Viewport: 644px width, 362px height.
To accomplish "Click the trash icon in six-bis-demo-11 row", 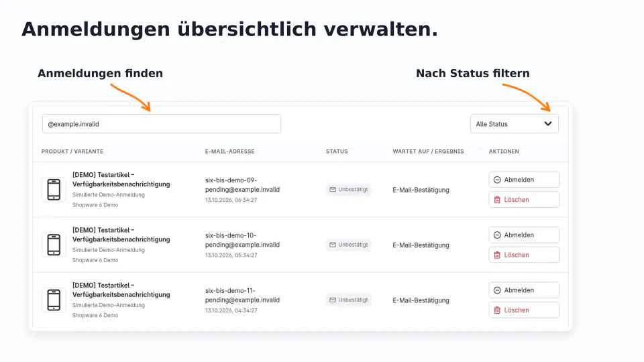I will coord(497,310).
